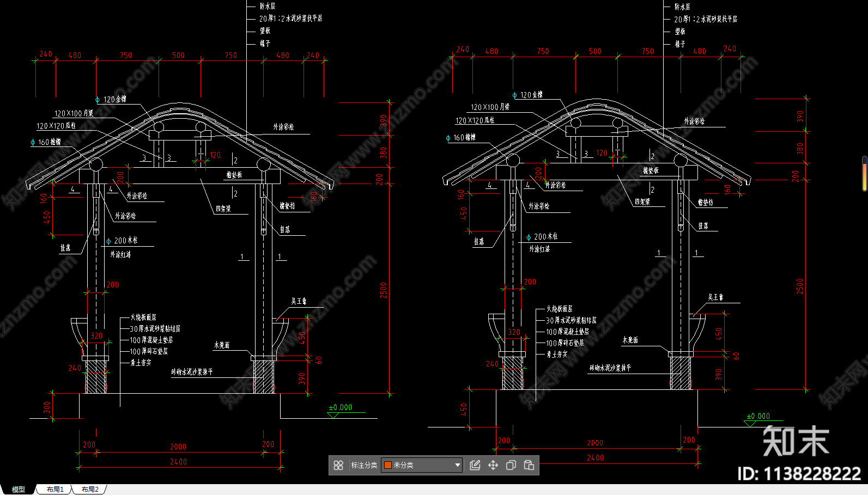Switch to the 模型 tab
868x495 pixels.
tap(19, 490)
